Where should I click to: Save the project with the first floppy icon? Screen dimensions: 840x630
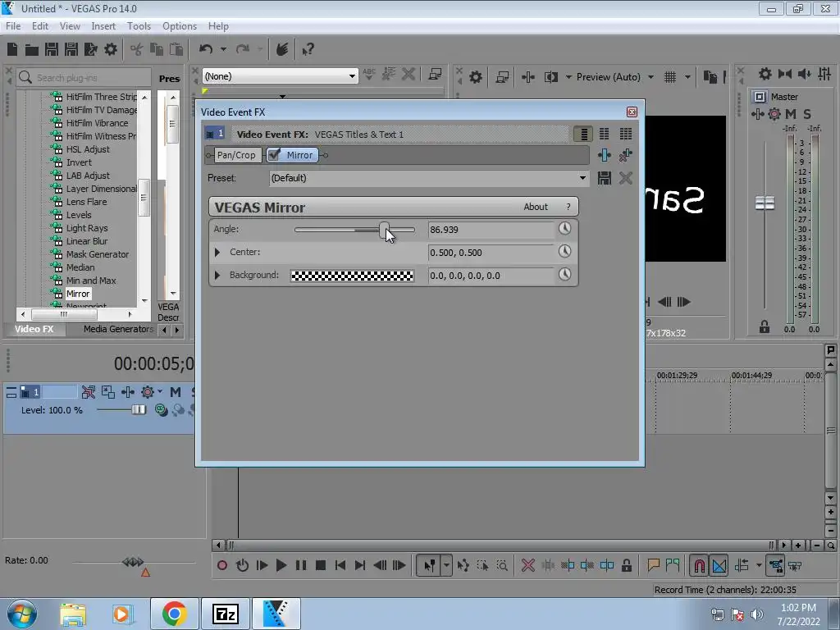click(52, 50)
